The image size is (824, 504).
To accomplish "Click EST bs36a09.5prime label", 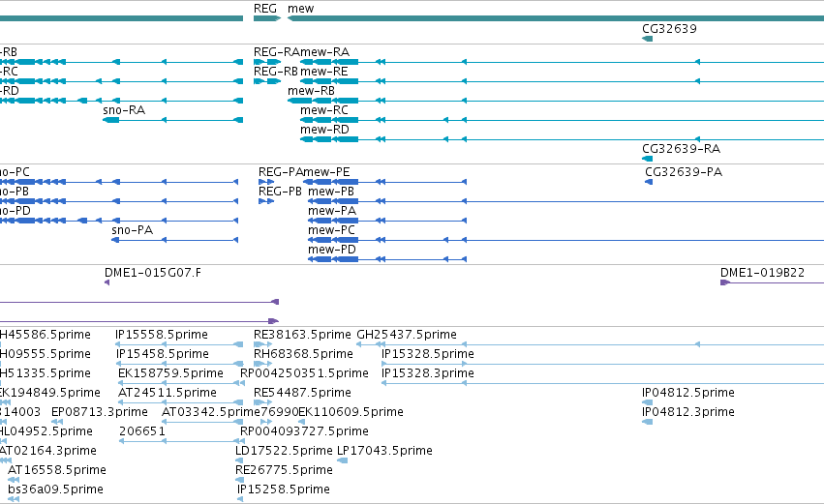I will coord(55,490).
